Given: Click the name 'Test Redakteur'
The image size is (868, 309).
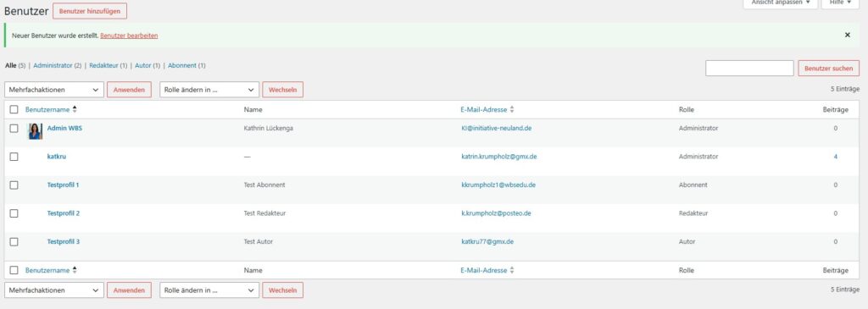Looking at the screenshot, I should [x=264, y=213].
